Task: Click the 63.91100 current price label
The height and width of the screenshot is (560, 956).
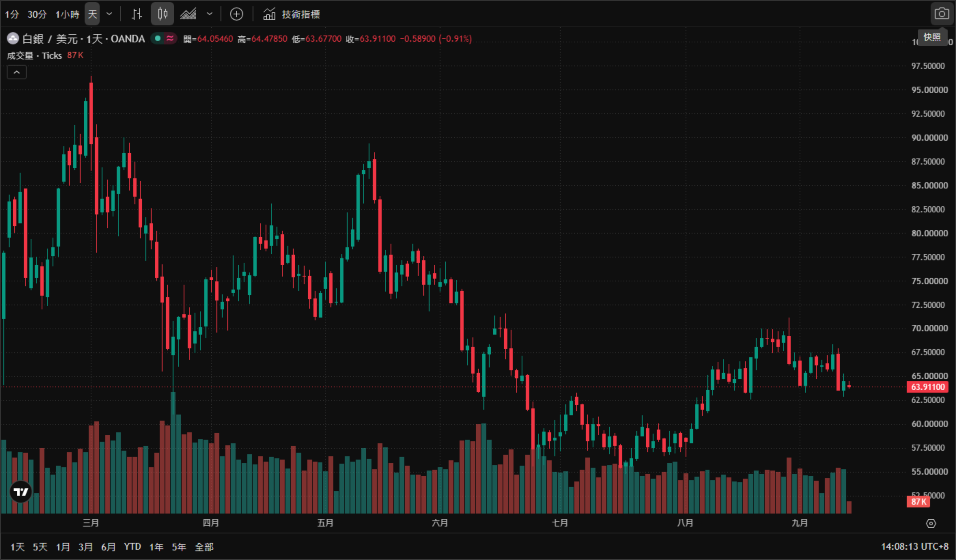Action: (x=927, y=387)
